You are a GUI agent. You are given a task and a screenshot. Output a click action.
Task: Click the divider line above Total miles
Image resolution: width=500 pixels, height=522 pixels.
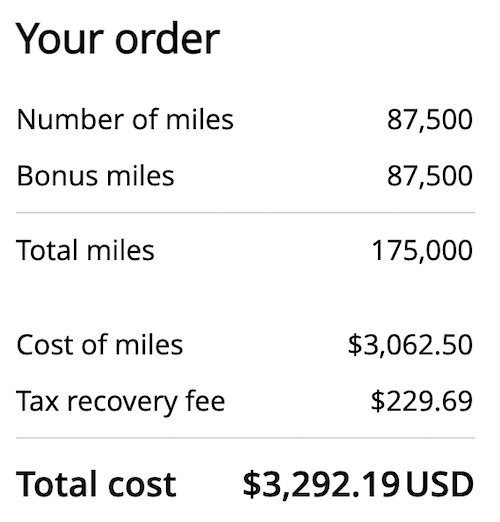point(245,212)
